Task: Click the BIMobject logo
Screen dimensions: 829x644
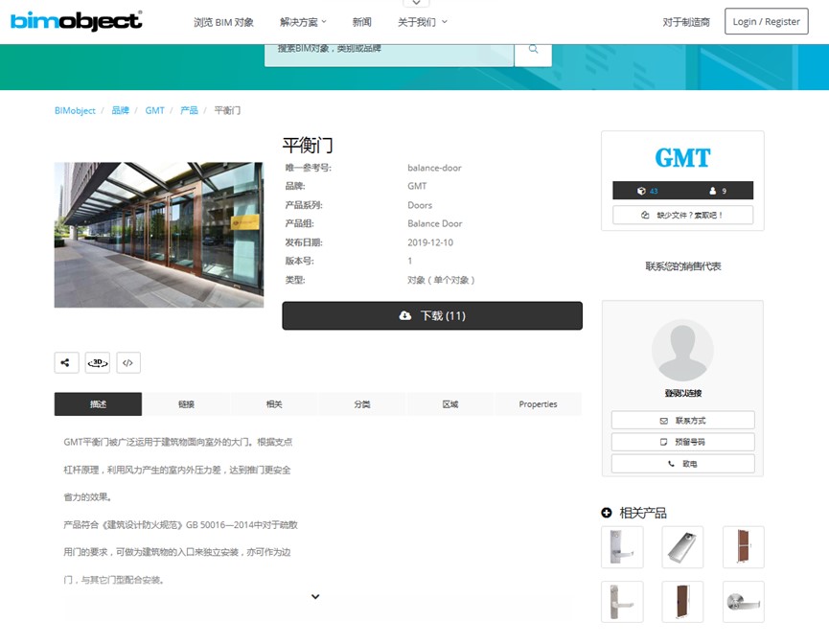Action: pos(77,21)
